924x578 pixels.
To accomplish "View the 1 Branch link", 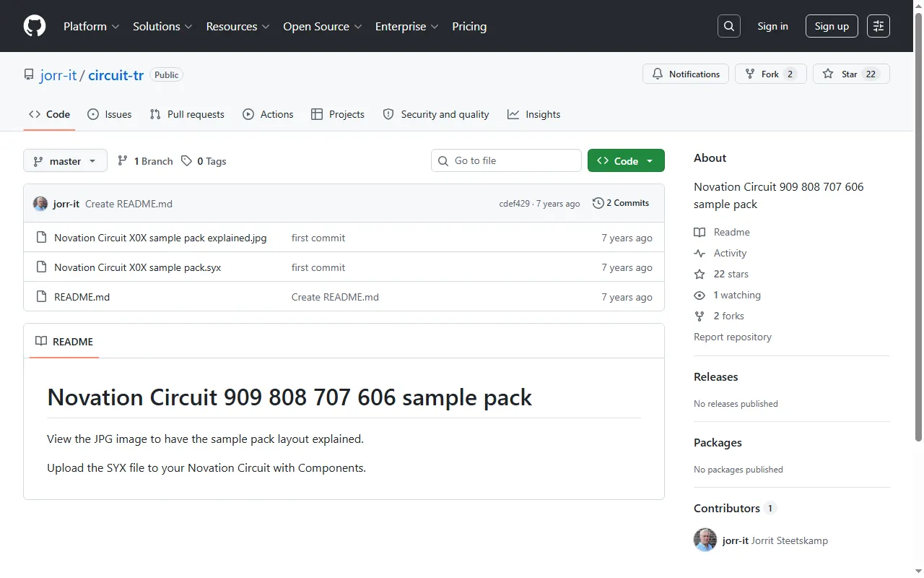I will point(145,161).
